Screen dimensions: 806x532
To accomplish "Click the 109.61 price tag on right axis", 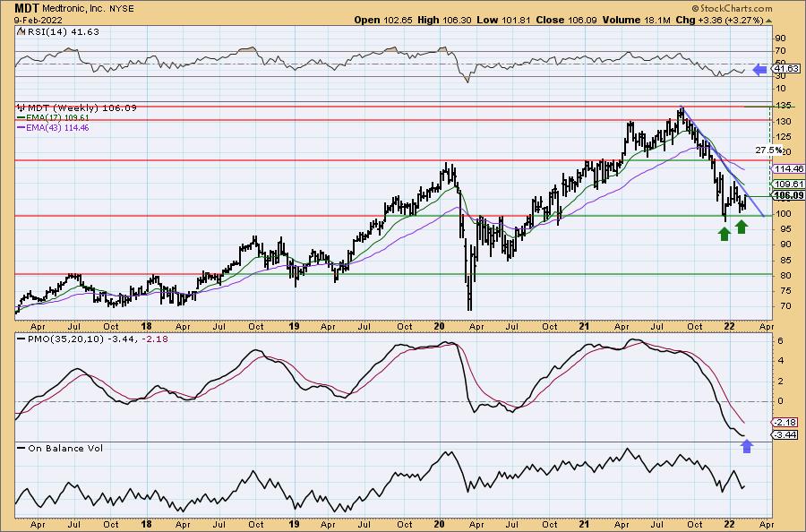I will pyautogui.click(x=789, y=184).
